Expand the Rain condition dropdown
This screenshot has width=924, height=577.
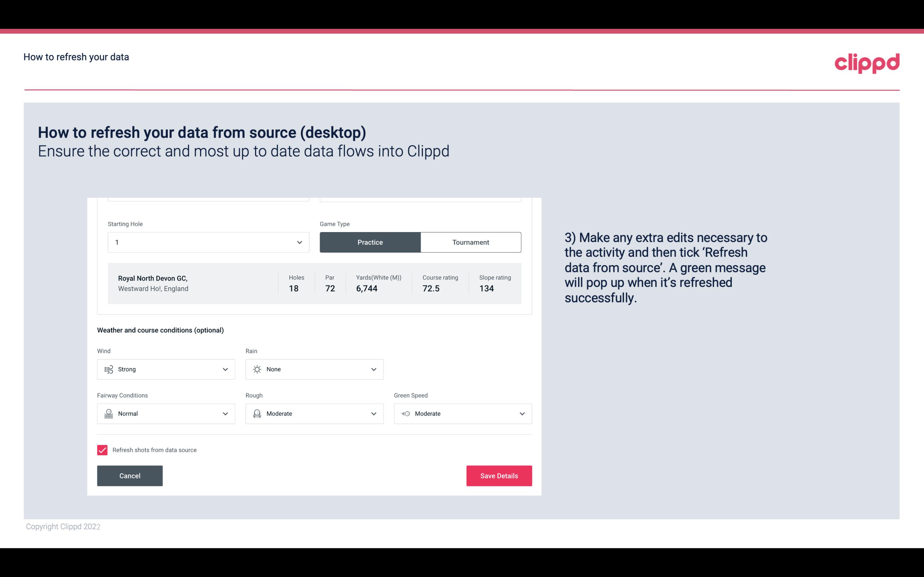(x=373, y=369)
